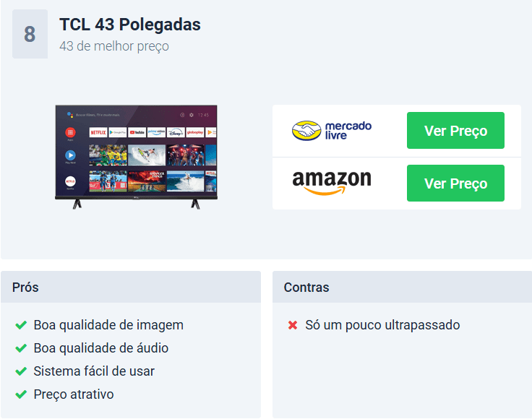This screenshot has width=532, height=419.
Task: Click the TCL 43 Polegadas title
Action: click(x=130, y=25)
